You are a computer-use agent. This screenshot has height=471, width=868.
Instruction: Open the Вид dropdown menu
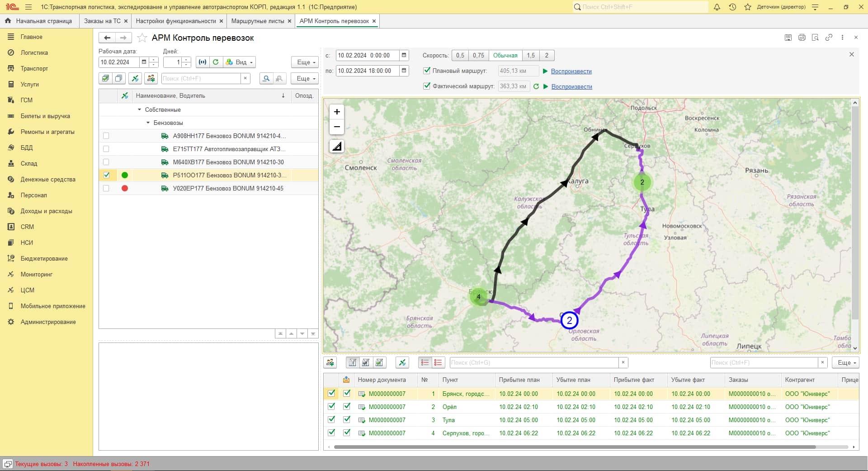point(240,62)
